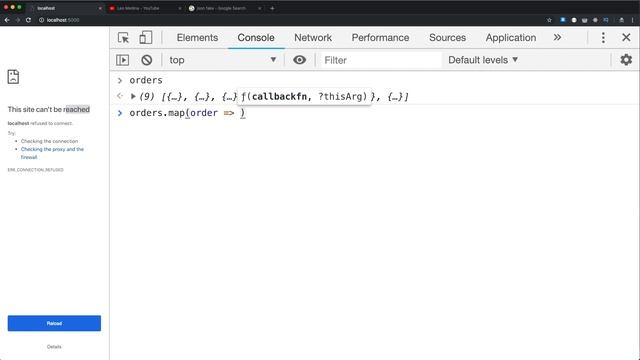This screenshot has width=640, height=360.
Task: Switch to the Google Search browser tab
Action: click(224, 8)
